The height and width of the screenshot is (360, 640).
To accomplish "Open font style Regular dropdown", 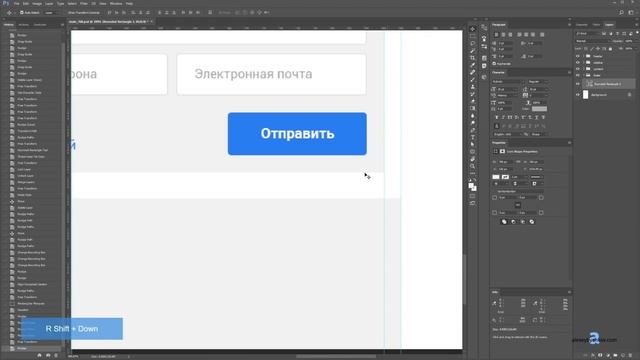I will click(537, 82).
